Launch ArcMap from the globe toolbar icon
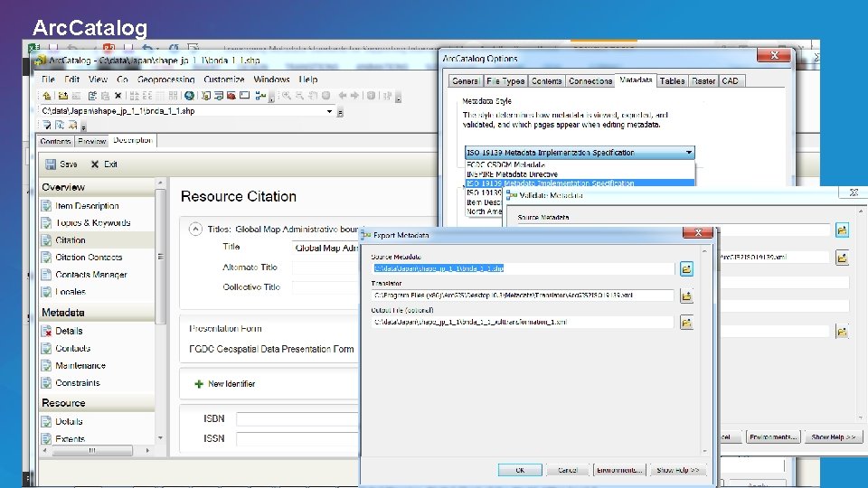Screen dimensions: 868x488 pos(189,96)
